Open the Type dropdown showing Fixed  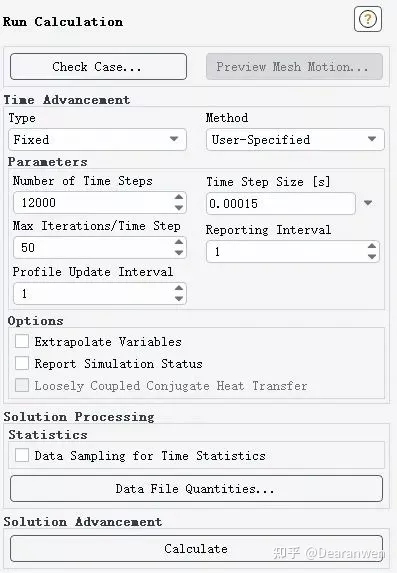pyautogui.click(x=98, y=139)
